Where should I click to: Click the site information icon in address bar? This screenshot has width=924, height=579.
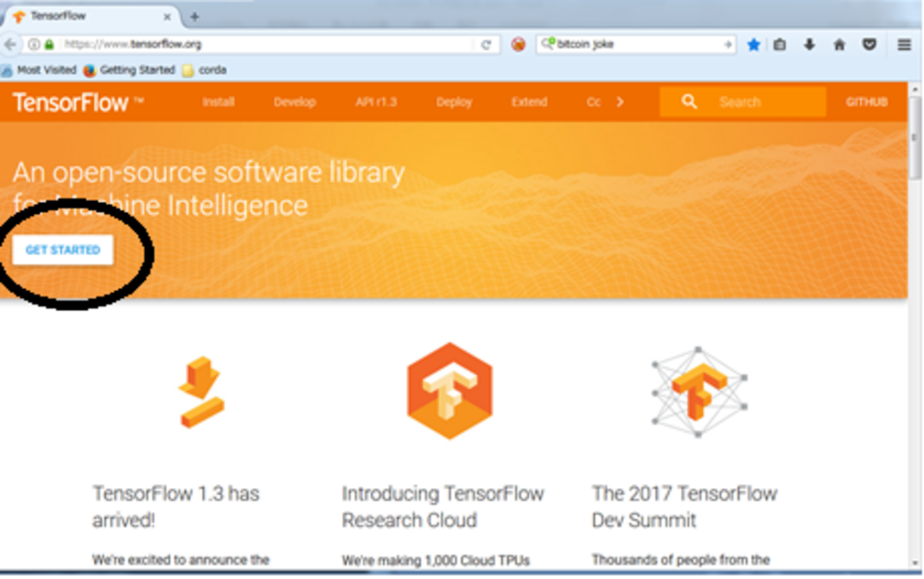pyautogui.click(x=33, y=44)
